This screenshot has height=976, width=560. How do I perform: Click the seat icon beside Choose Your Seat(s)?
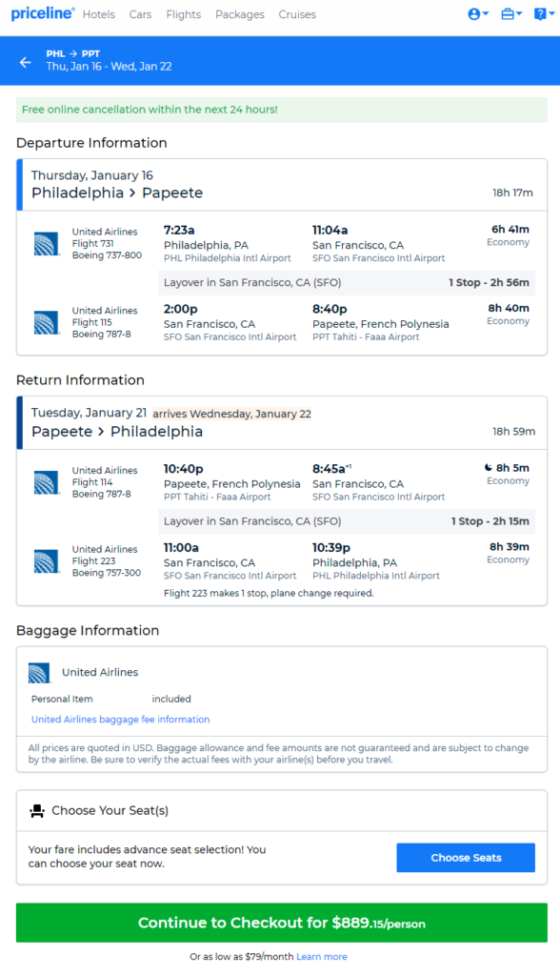tap(37, 810)
